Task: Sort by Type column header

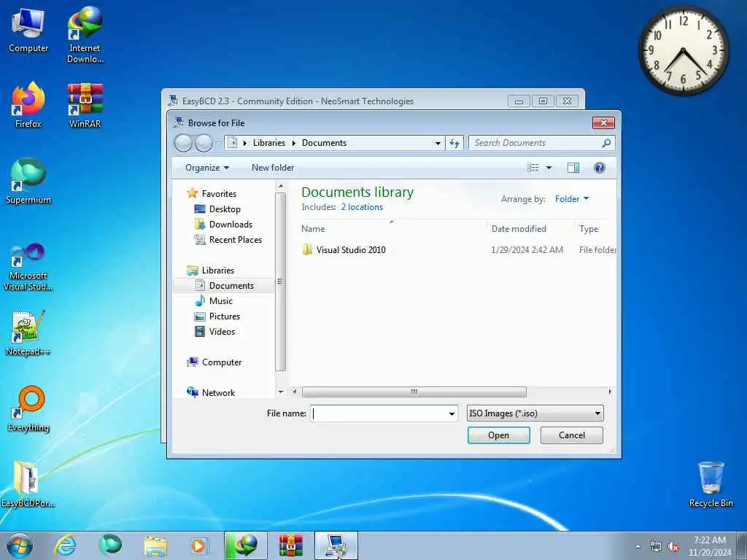Action: (x=589, y=229)
